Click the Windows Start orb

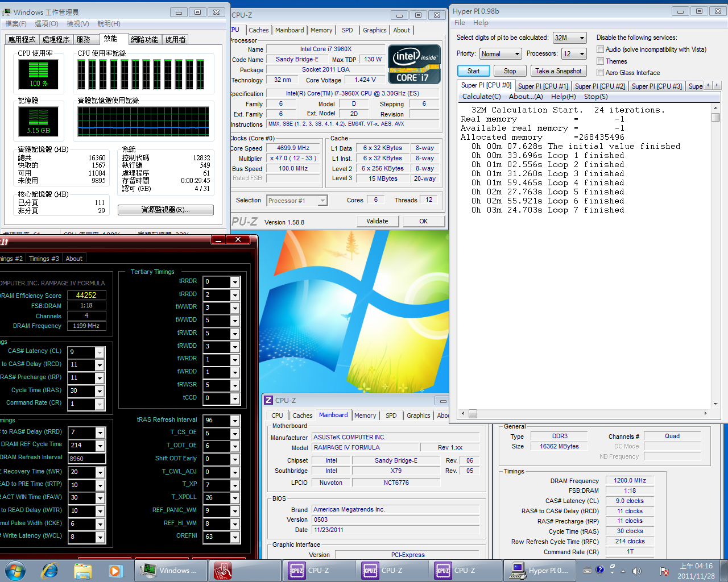point(15,570)
